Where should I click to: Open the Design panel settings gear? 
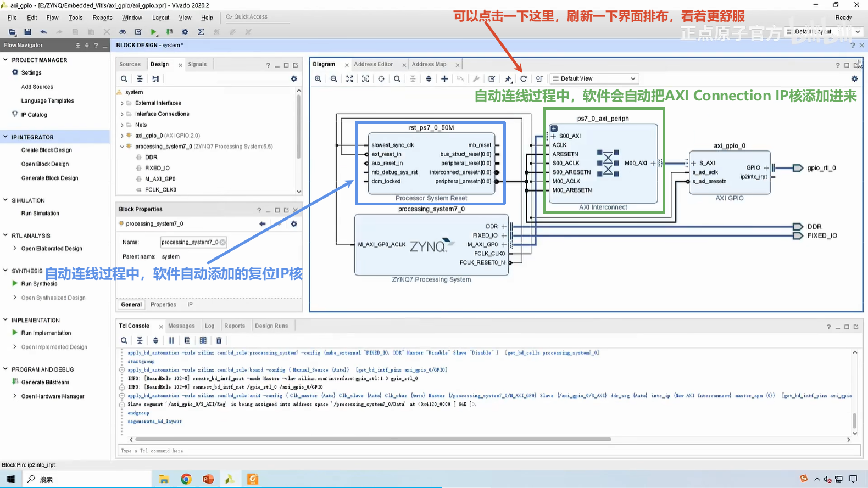coord(294,79)
